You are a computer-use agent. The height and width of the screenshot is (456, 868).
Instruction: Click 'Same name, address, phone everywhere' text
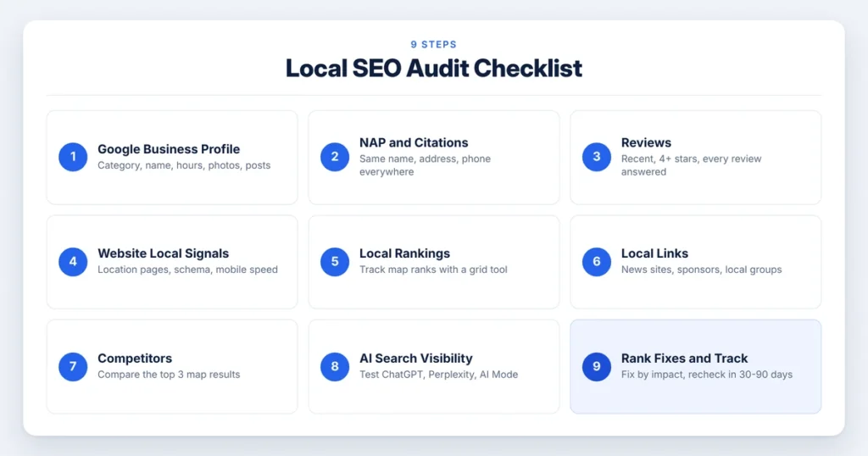tap(426, 165)
